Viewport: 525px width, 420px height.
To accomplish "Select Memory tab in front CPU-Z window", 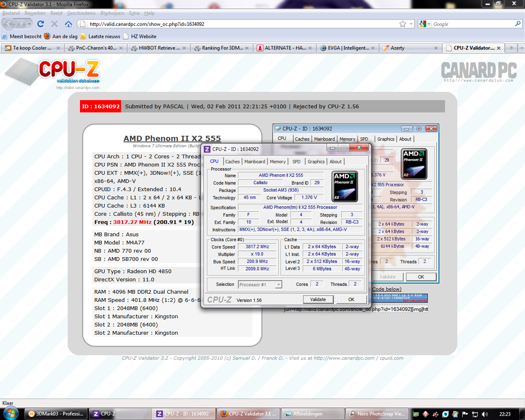I will 278,162.
